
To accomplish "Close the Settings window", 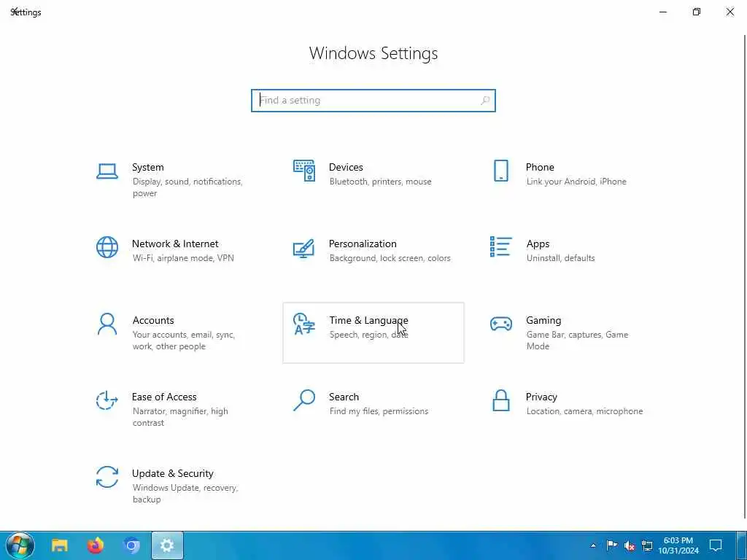I will (729, 12).
